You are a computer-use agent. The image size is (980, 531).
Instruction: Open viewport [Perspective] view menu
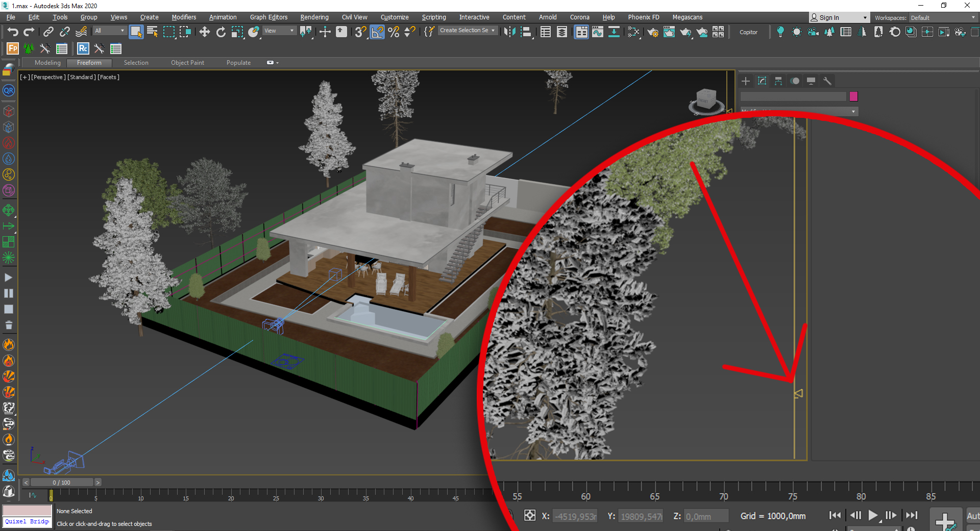[48, 77]
